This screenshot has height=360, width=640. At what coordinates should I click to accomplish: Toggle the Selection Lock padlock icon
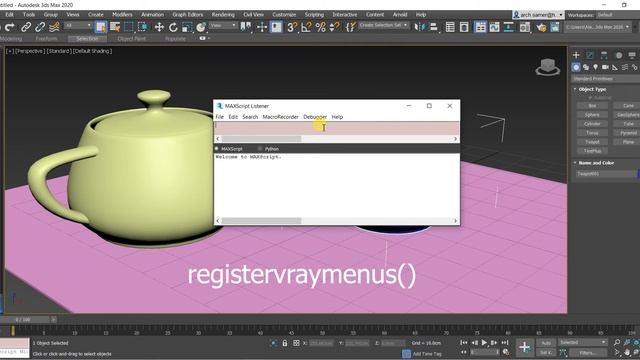click(284, 343)
